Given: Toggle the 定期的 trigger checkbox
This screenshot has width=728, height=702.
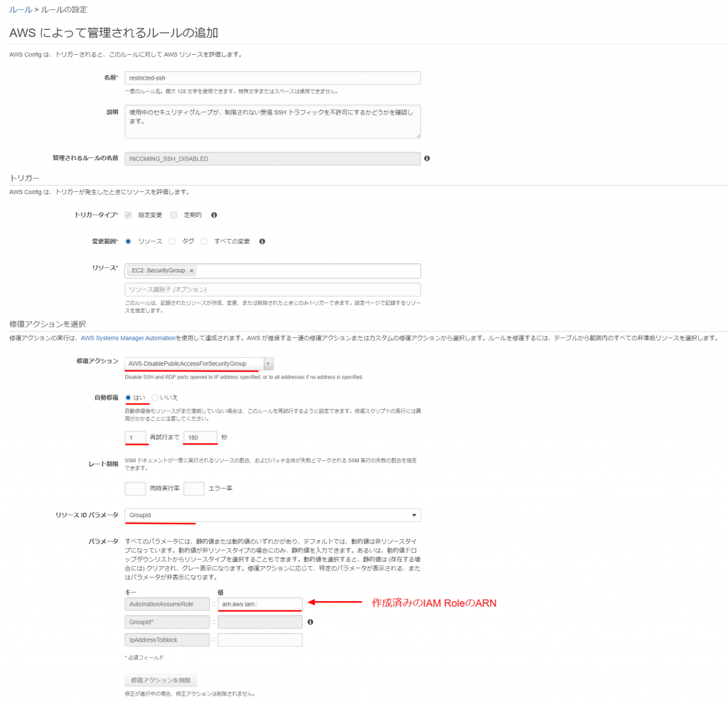Looking at the screenshot, I should tap(173, 215).
